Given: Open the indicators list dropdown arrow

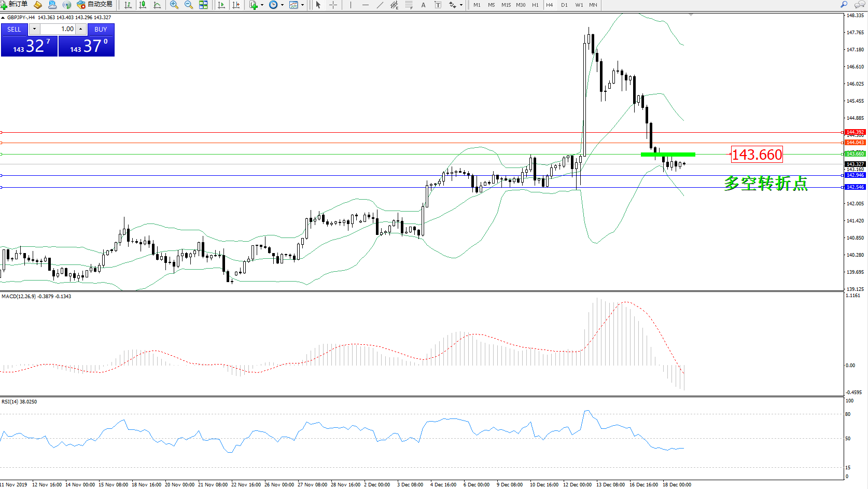Looking at the screenshot, I should [262, 5].
